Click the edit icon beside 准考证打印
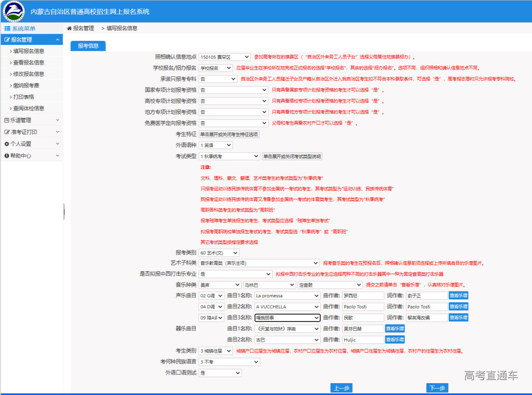This screenshot has height=395, width=532. [x=7, y=132]
